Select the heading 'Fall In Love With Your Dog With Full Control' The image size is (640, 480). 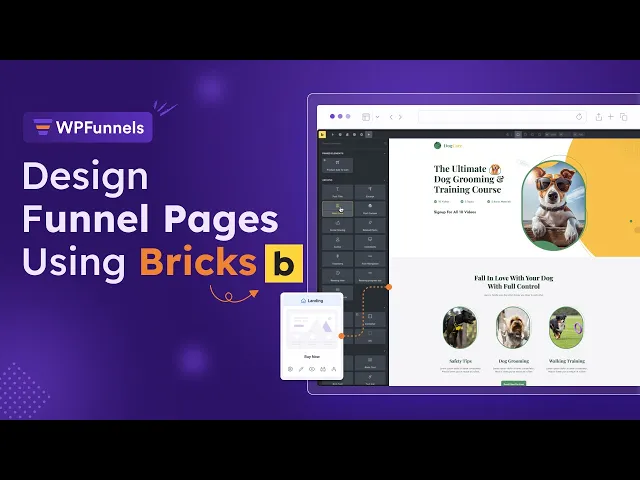pyautogui.click(x=513, y=282)
